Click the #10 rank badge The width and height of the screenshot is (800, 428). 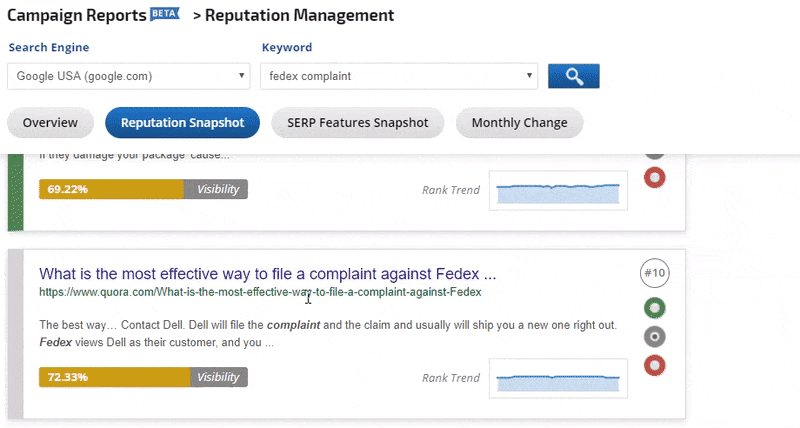(x=655, y=273)
